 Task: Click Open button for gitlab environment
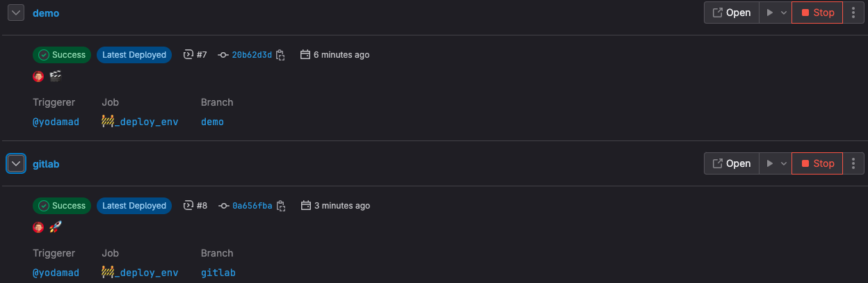(x=731, y=163)
